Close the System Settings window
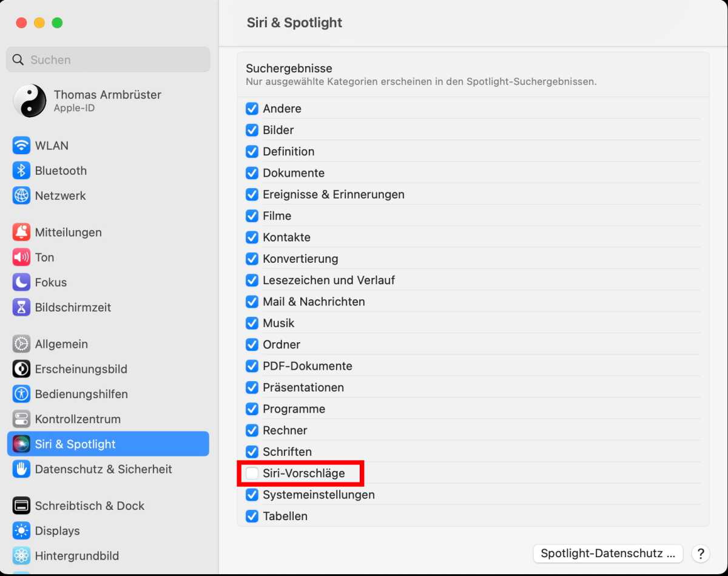Screen dimensions: 728x576 click(21, 23)
